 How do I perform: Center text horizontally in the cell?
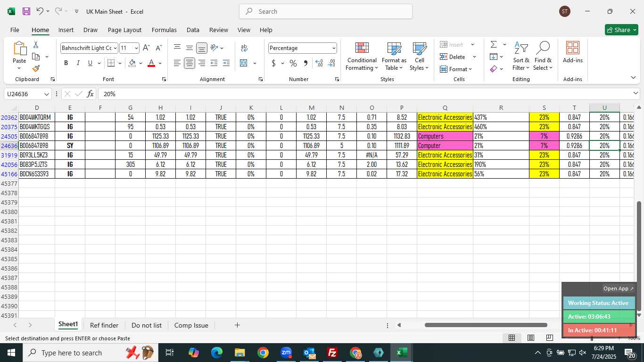tap(190, 63)
